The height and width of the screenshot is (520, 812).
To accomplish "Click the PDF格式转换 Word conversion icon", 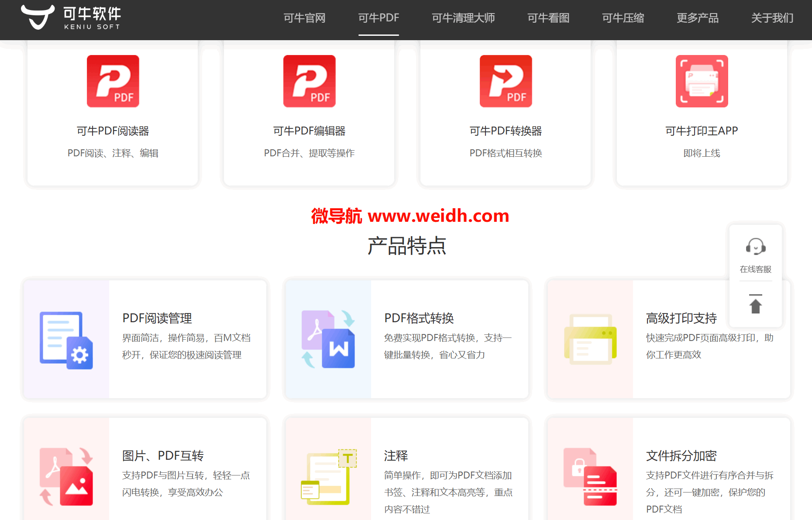I will (328, 339).
